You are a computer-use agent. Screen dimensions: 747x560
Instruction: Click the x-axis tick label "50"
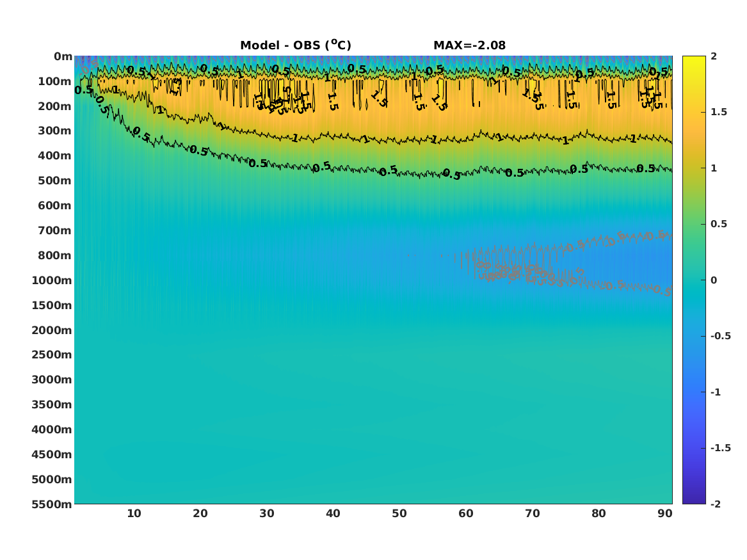[399, 513]
